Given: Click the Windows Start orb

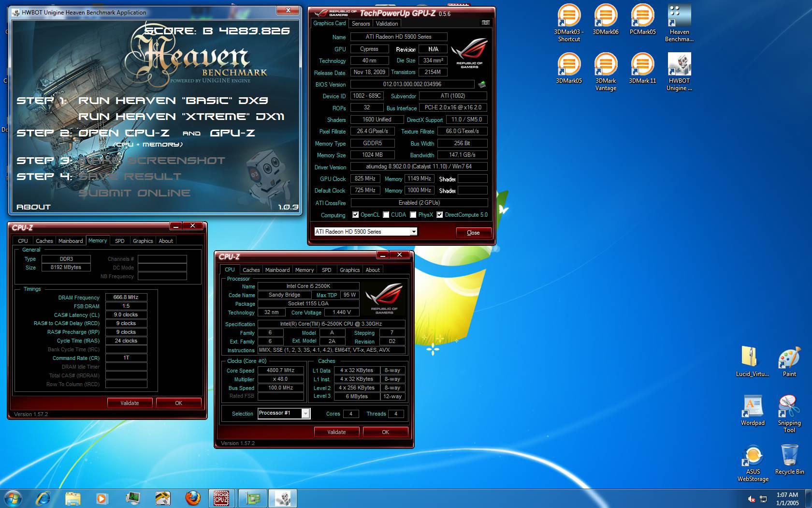Looking at the screenshot, I should [13, 498].
